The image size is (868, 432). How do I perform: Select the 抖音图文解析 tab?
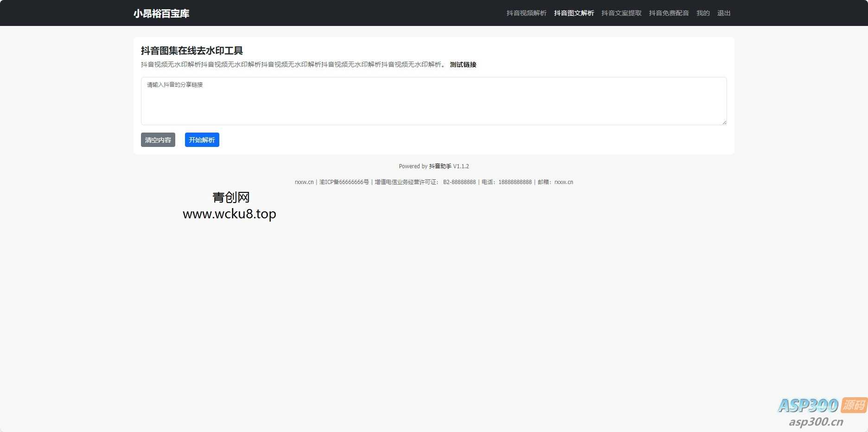(x=573, y=13)
